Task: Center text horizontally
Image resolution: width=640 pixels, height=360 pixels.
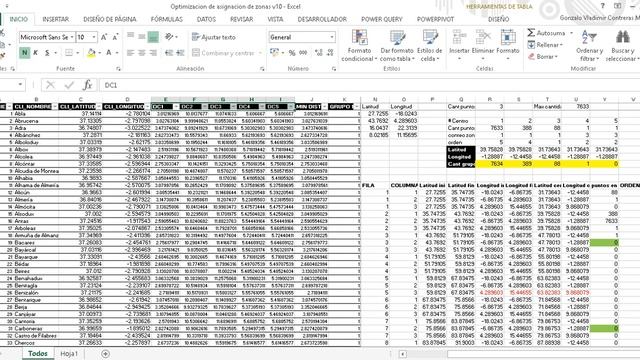Action: 142,53
